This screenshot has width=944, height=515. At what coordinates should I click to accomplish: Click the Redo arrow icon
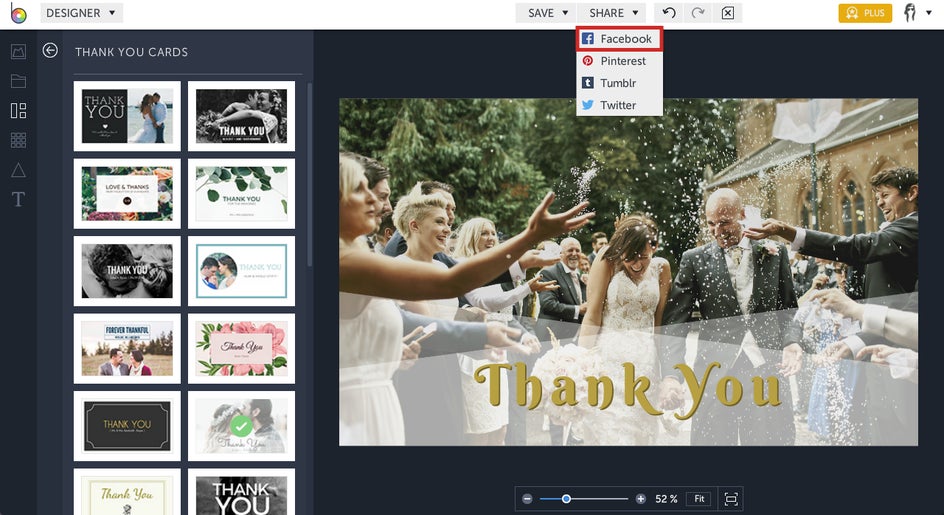tap(698, 13)
